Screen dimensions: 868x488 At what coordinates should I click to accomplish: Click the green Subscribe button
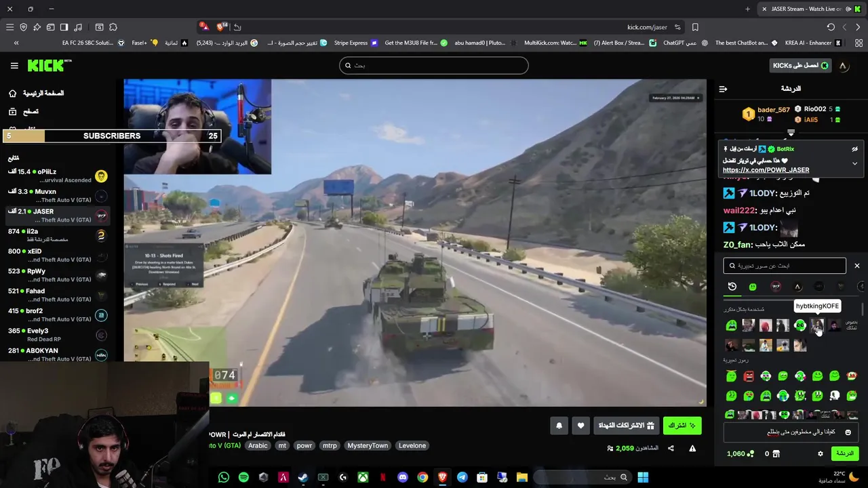682,426
